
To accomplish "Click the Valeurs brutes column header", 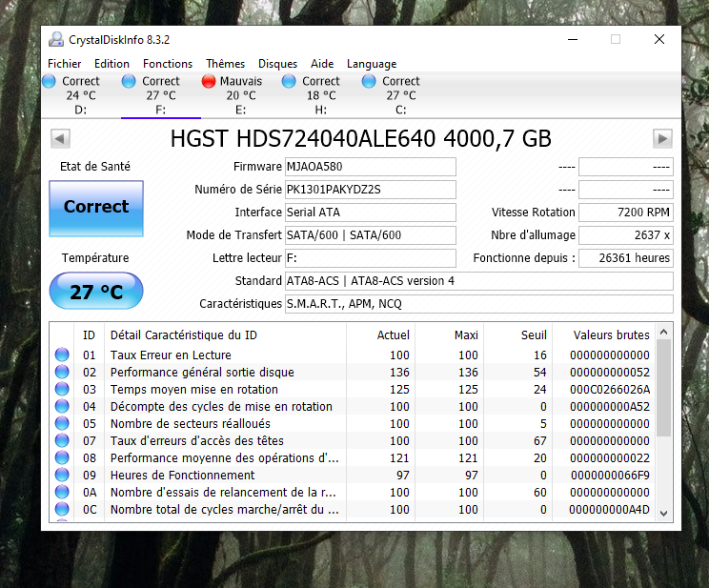I will pos(603,335).
